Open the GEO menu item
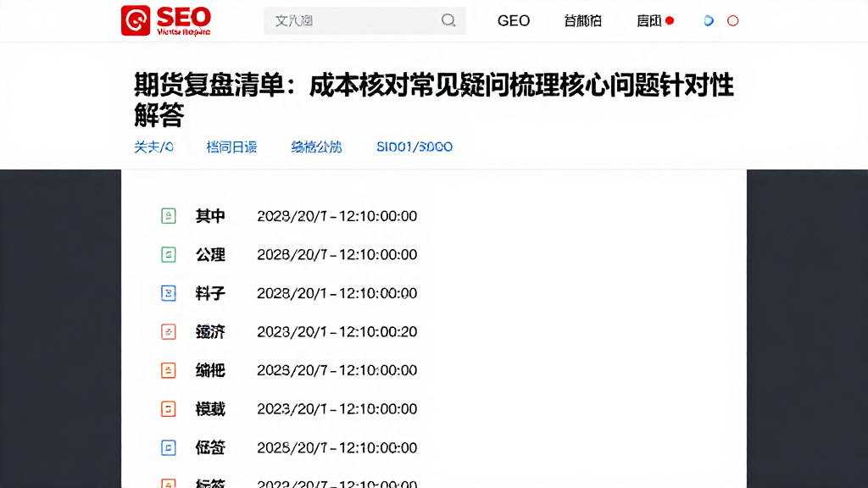Screen dimensions: 868x488 [514, 20]
